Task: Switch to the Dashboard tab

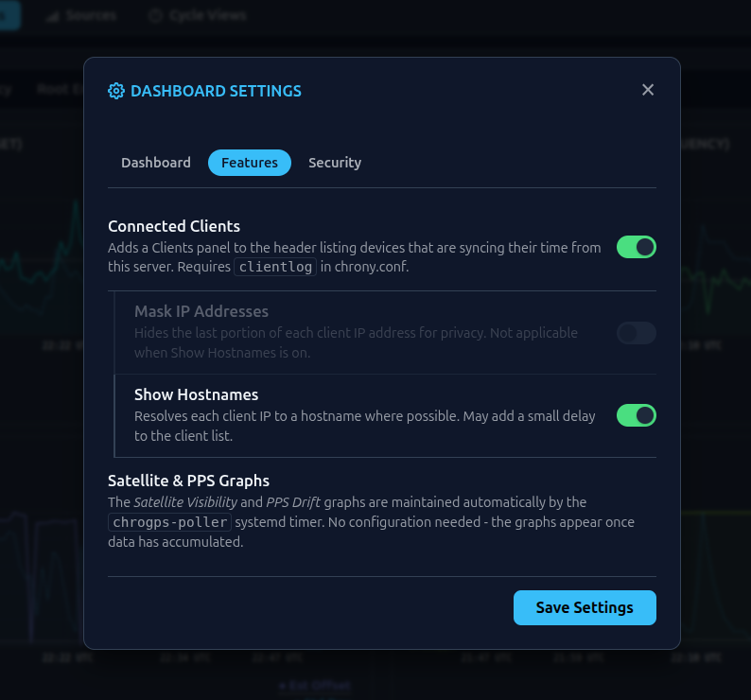Action: click(156, 163)
